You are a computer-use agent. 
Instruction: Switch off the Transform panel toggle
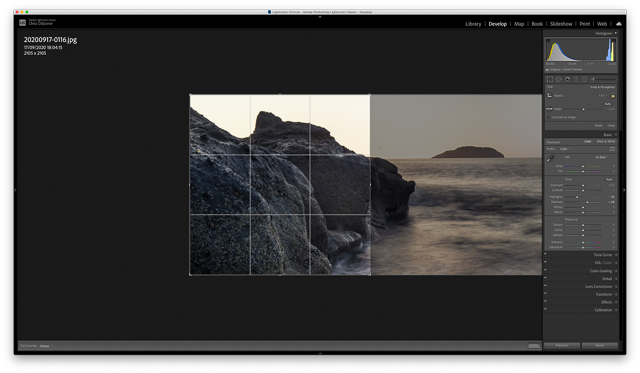pos(545,293)
